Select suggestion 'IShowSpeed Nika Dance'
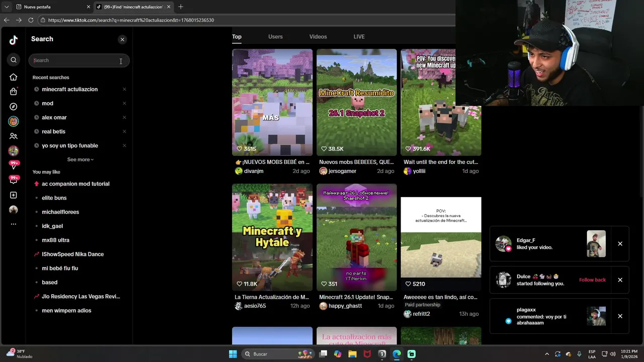Screen dimensions: 644x362 [x=73, y=254]
